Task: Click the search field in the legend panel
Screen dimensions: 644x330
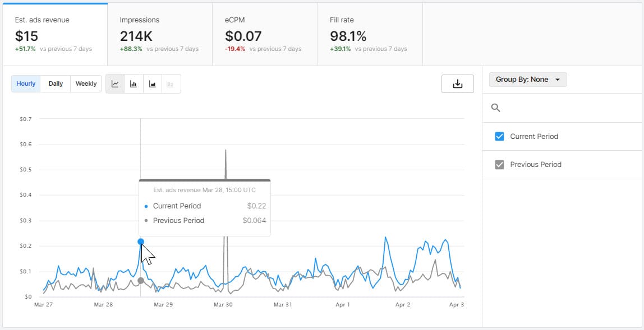Action: tap(567, 108)
